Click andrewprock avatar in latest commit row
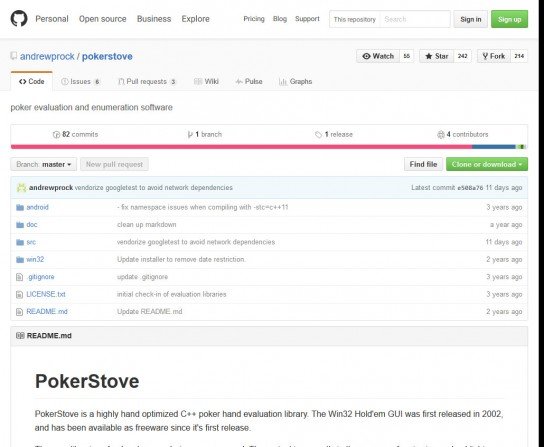544x447 pixels. (x=22, y=188)
